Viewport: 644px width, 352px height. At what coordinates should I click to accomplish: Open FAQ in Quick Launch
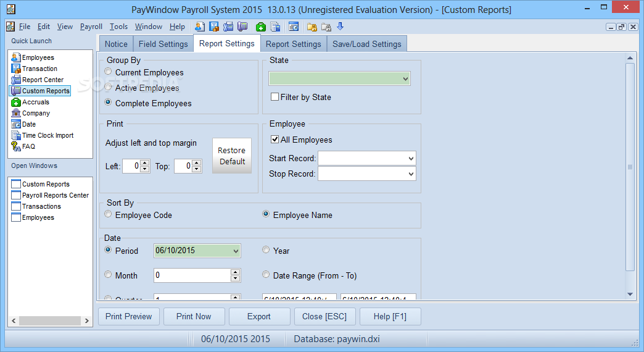click(23, 146)
